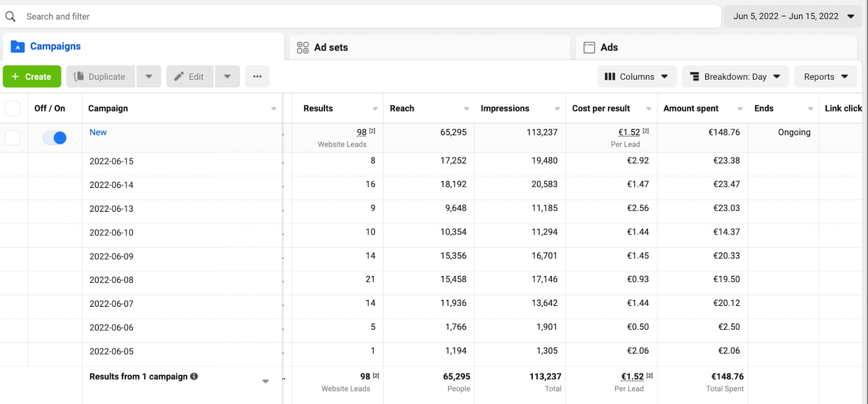Click the Off / On column header

coord(49,109)
